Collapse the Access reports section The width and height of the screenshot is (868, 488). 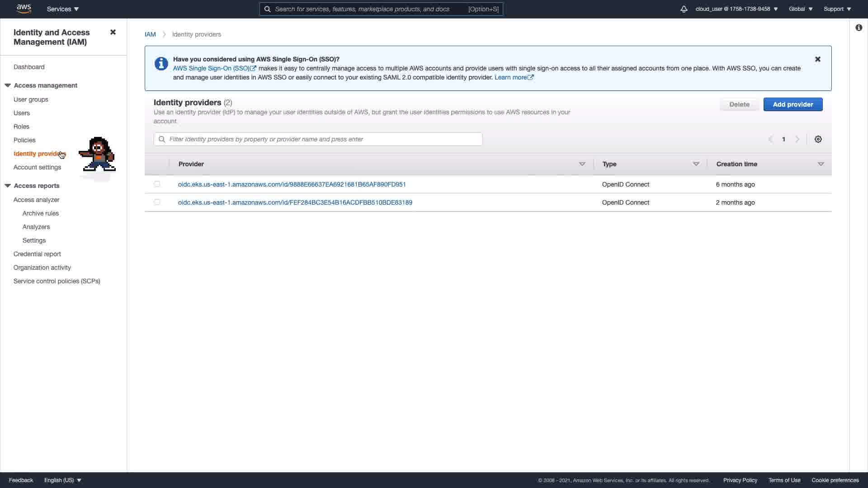[x=8, y=186]
